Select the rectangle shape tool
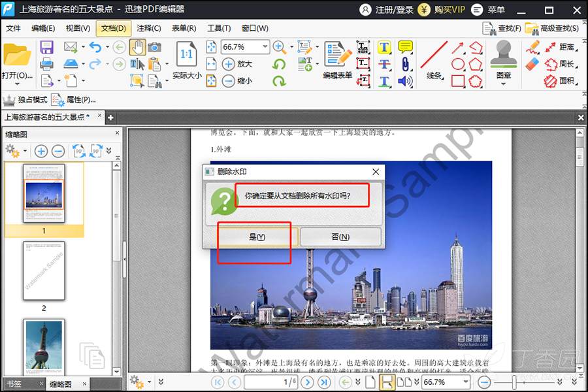588x392 pixels. [458, 81]
